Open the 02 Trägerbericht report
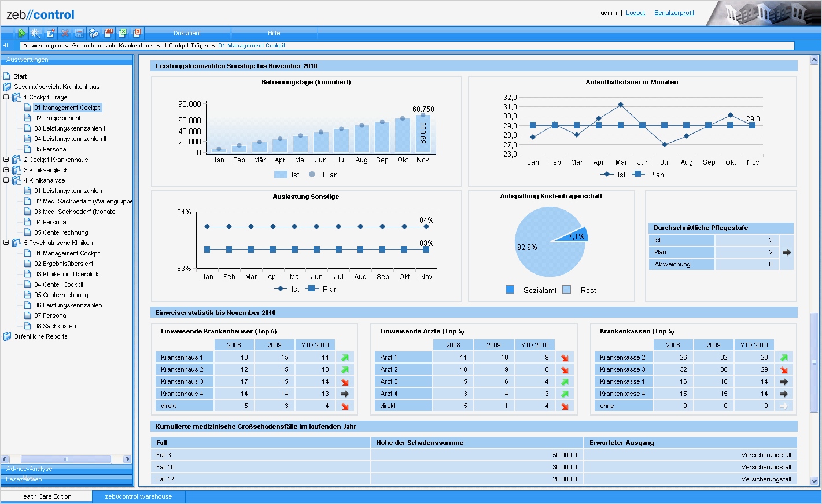This screenshot has height=504, width=822. click(57, 118)
